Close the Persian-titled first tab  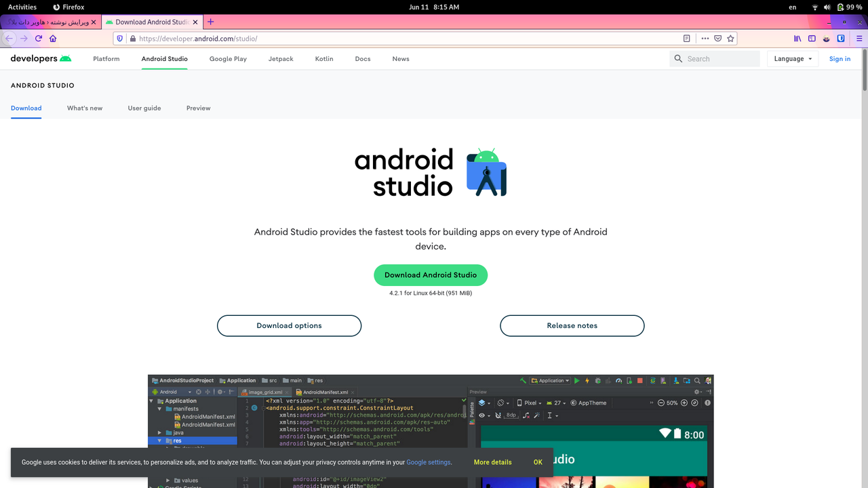(x=94, y=22)
